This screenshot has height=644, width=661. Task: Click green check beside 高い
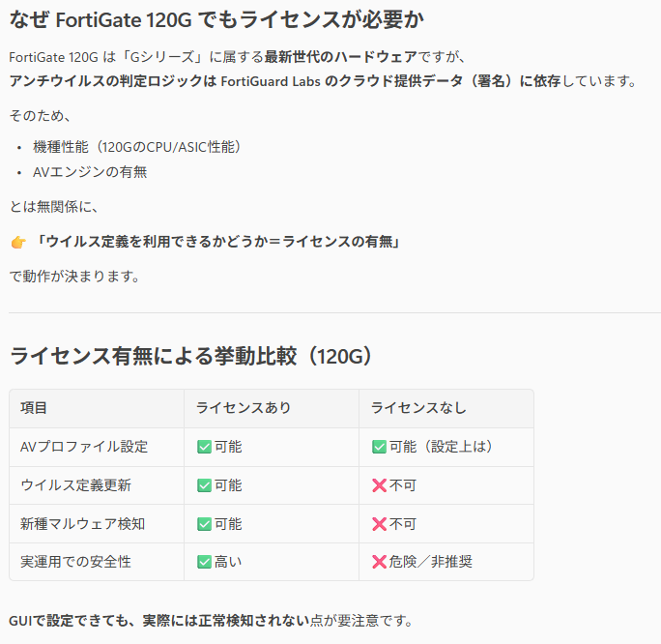pos(204,562)
